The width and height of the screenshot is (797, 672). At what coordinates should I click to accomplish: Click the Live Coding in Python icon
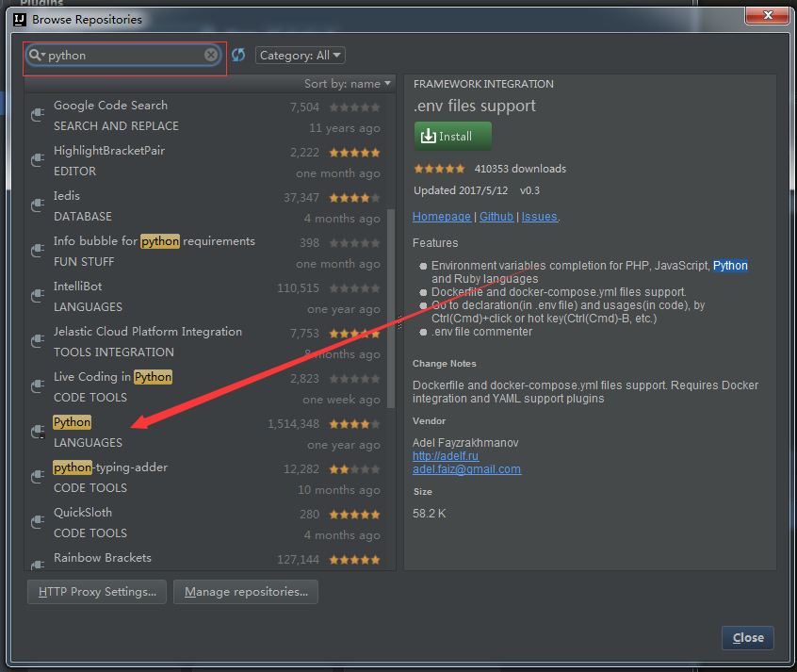pos(38,386)
